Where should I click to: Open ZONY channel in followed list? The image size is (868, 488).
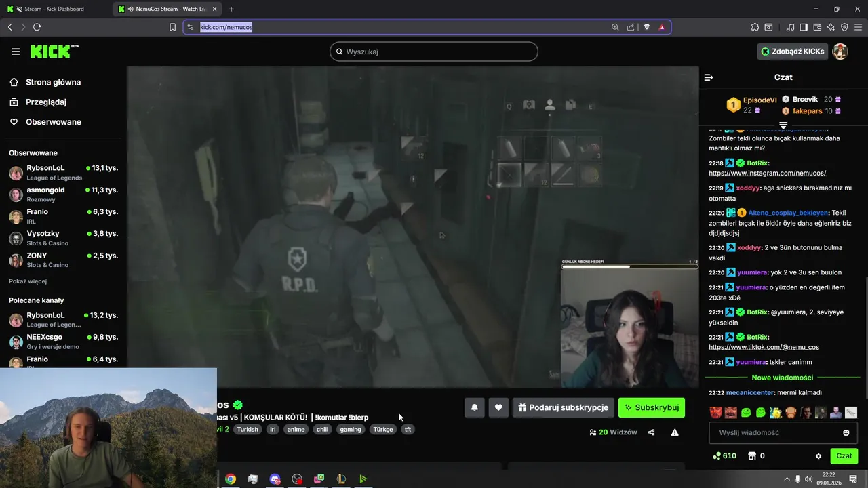[64, 260]
